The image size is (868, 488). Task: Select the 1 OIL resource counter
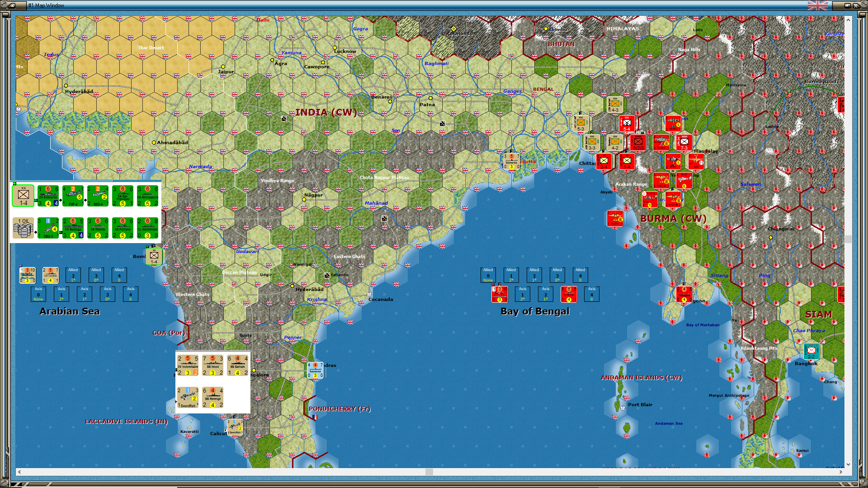pos(23,228)
